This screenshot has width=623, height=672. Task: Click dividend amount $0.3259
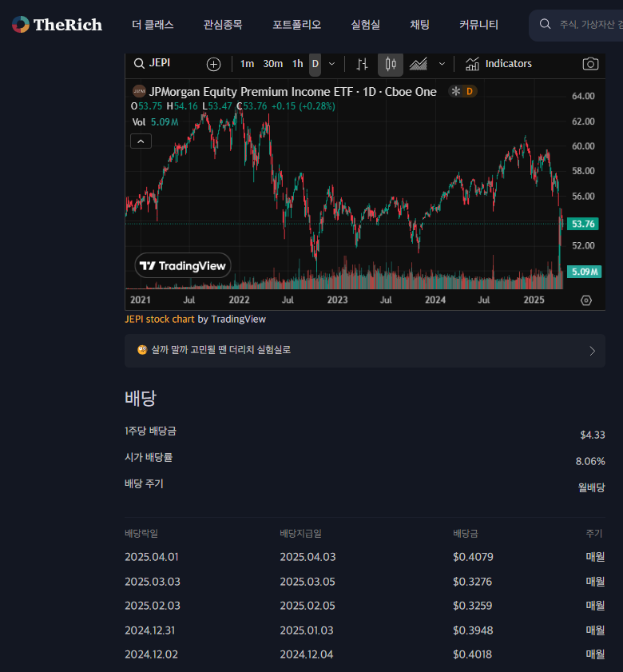click(473, 606)
